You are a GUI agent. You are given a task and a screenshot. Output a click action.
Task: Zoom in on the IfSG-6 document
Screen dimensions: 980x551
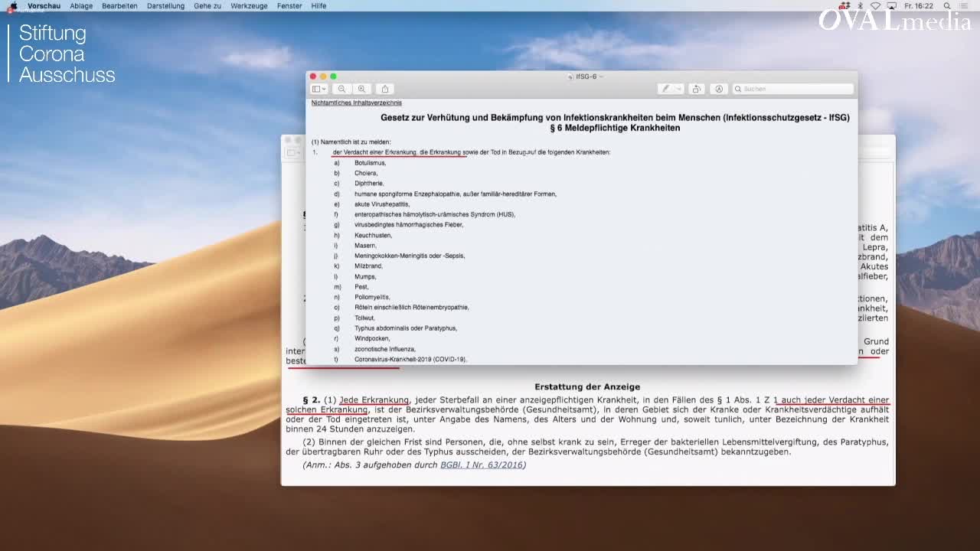pyautogui.click(x=361, y=89)
